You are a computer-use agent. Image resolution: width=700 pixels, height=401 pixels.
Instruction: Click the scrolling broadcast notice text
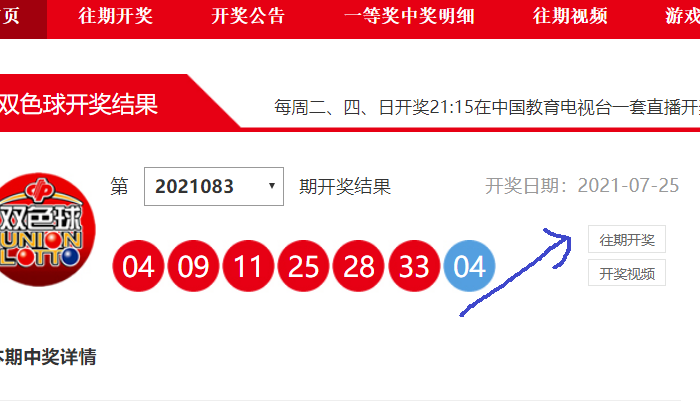coord(487,107)
